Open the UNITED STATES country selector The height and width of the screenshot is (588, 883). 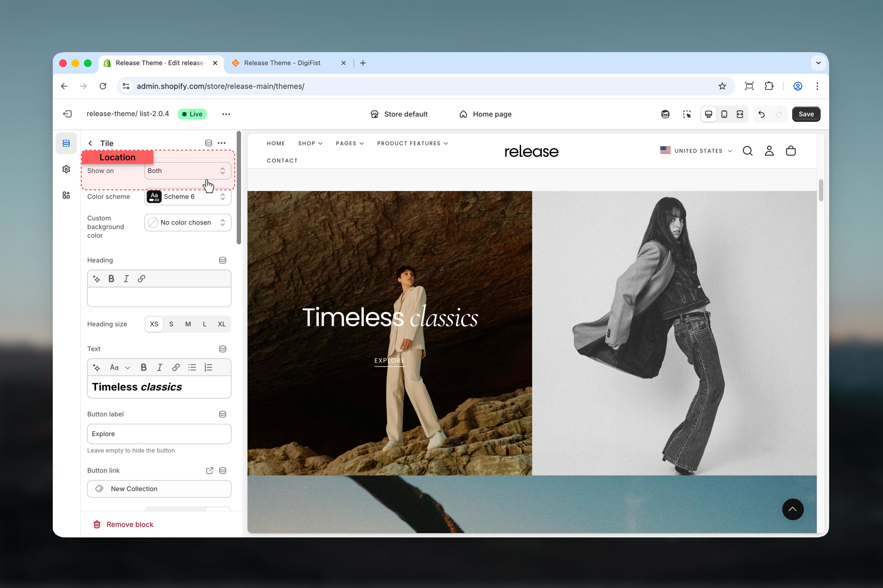click(696, 151)
